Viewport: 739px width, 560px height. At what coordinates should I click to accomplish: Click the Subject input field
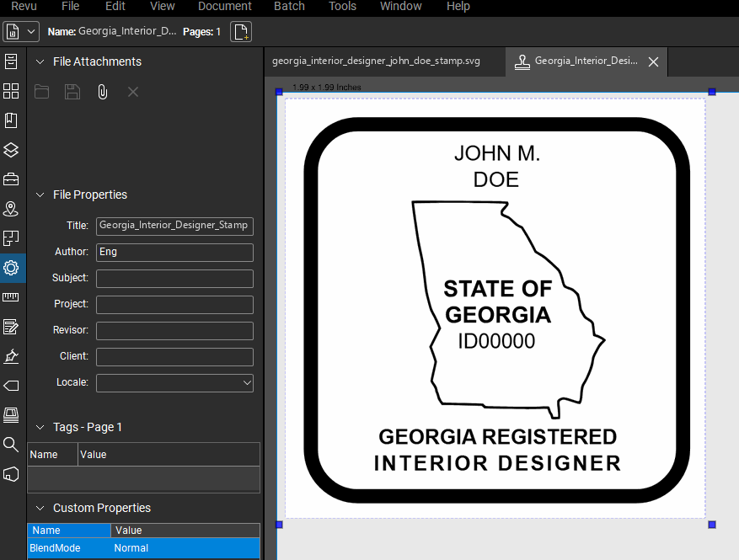[x=174, y=279]
